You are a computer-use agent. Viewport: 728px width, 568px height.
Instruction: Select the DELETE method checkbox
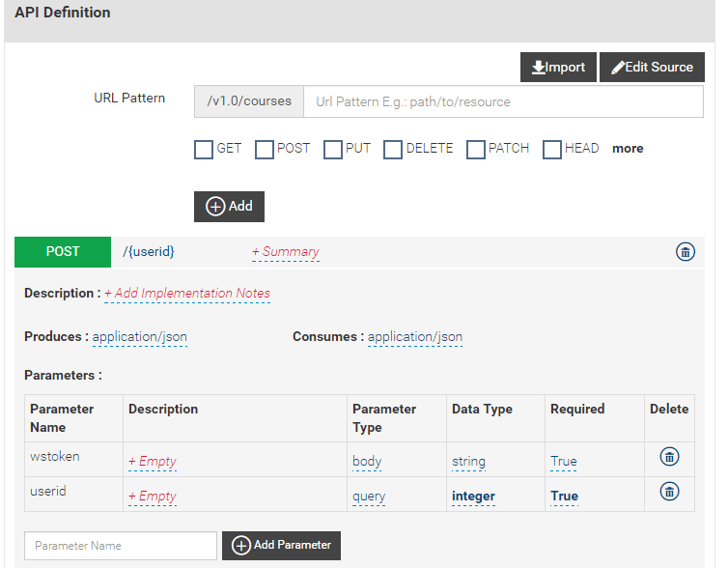click(x=393, y=150)
